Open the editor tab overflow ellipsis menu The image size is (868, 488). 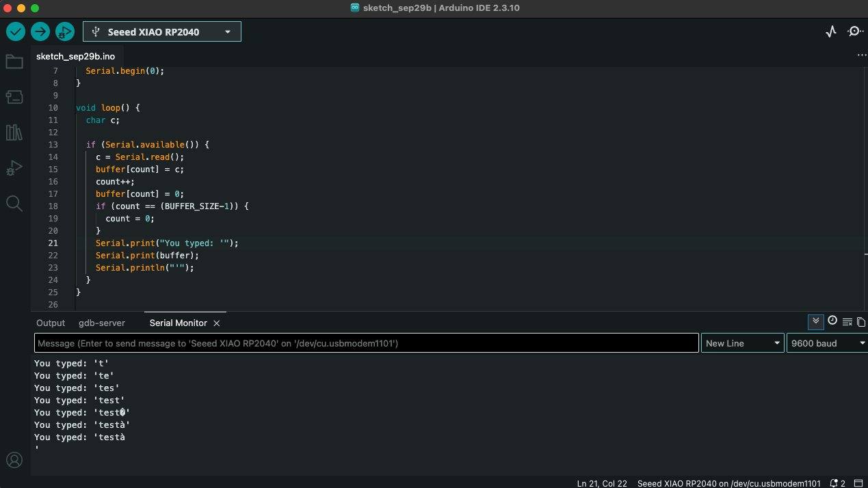861,55
